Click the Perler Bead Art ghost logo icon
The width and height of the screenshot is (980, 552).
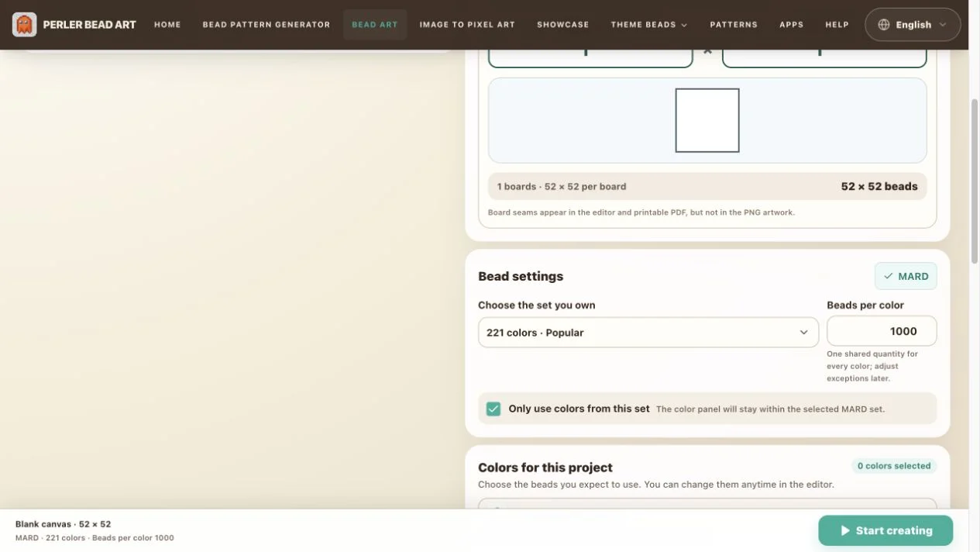[25, 25]
